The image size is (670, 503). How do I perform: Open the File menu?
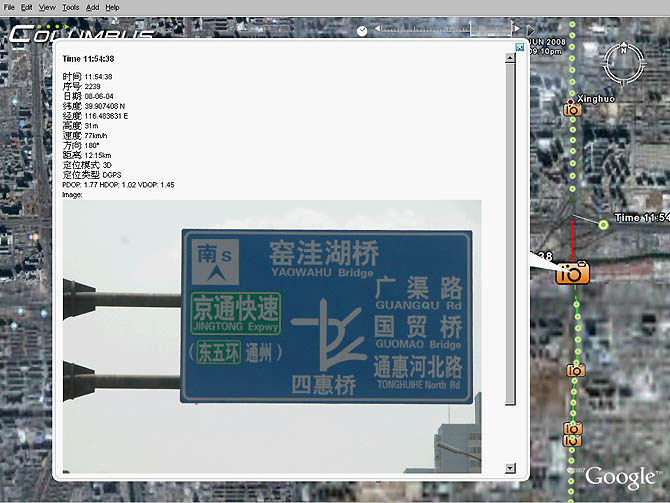[9, 7]
